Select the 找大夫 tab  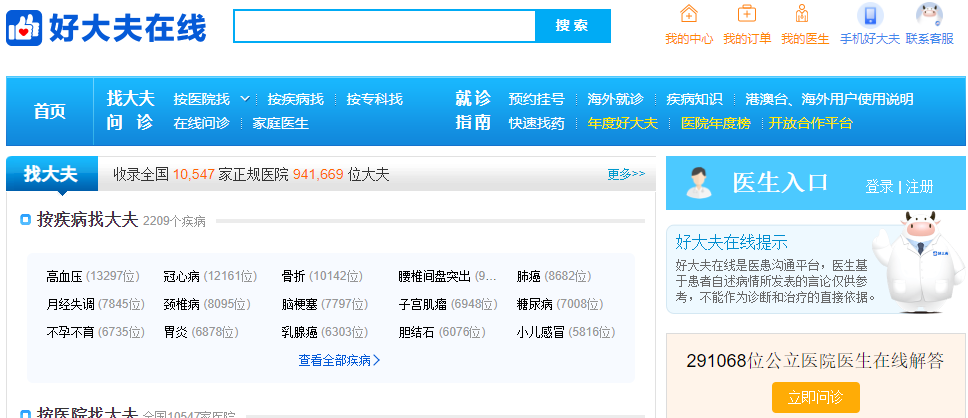click(x=50, y=174)
